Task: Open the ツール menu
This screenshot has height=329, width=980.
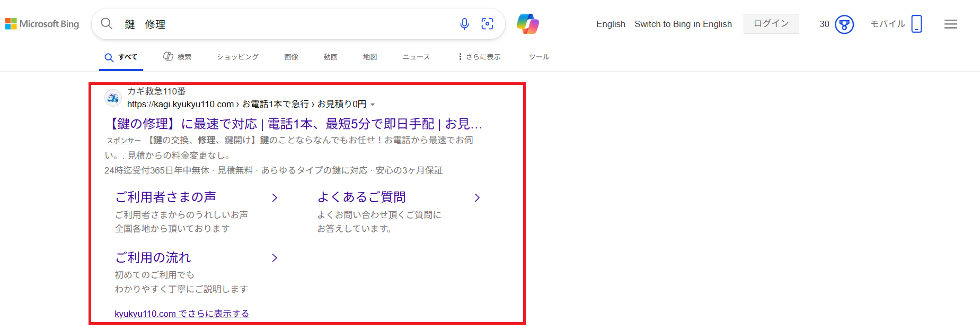Action: pyautogui.click(x=539, y=57)
